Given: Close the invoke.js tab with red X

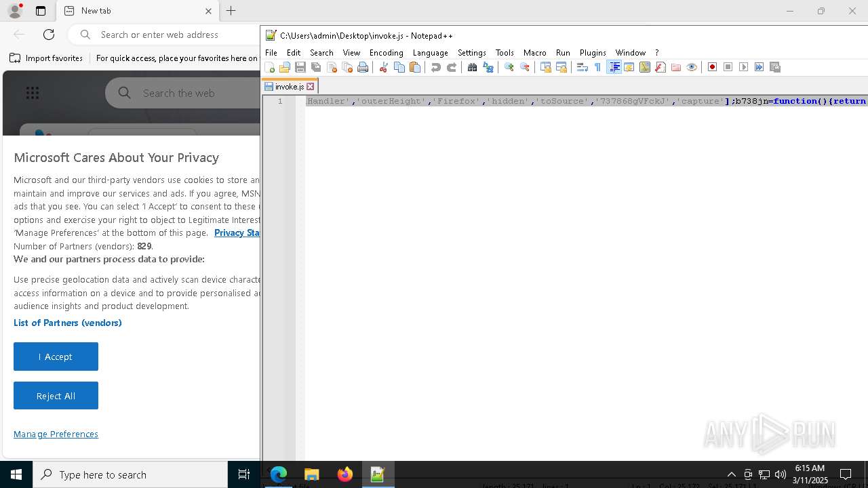Looking at the screenshot, I should tap(311, 87).
